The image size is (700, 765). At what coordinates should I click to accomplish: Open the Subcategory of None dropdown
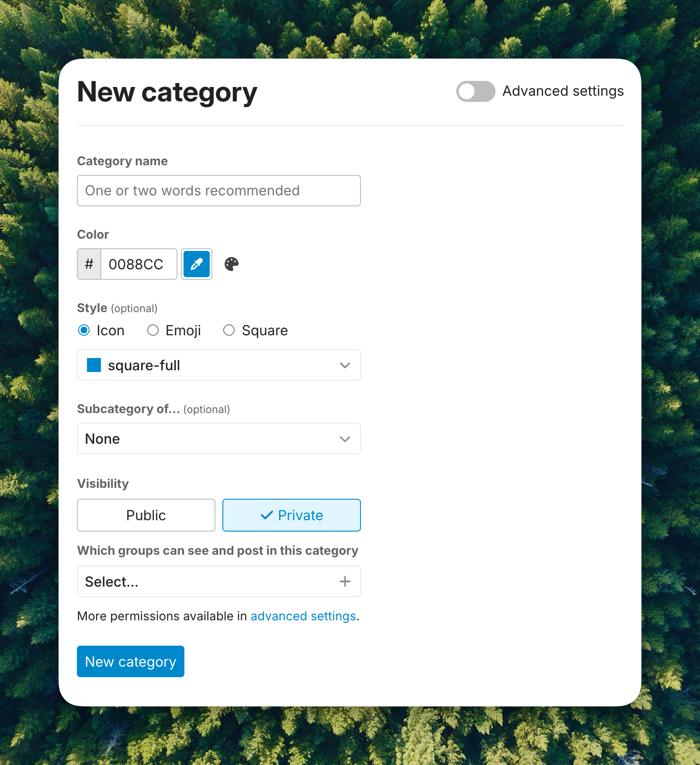point(218,438)
